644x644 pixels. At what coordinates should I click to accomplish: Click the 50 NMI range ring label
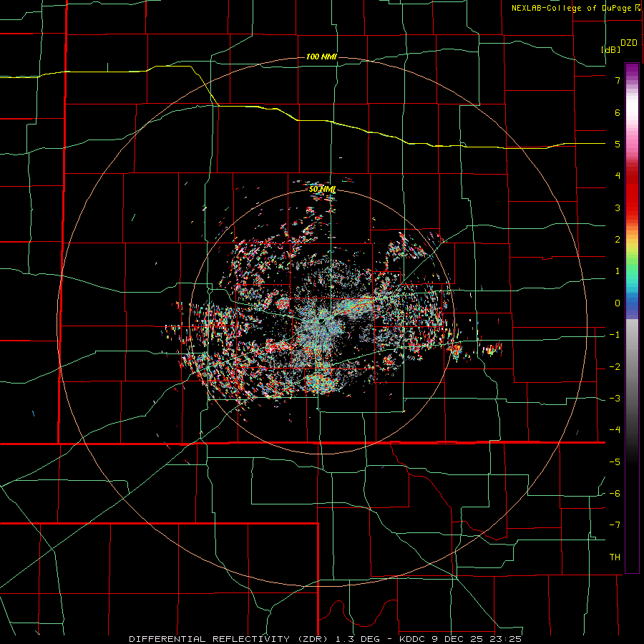323,190
